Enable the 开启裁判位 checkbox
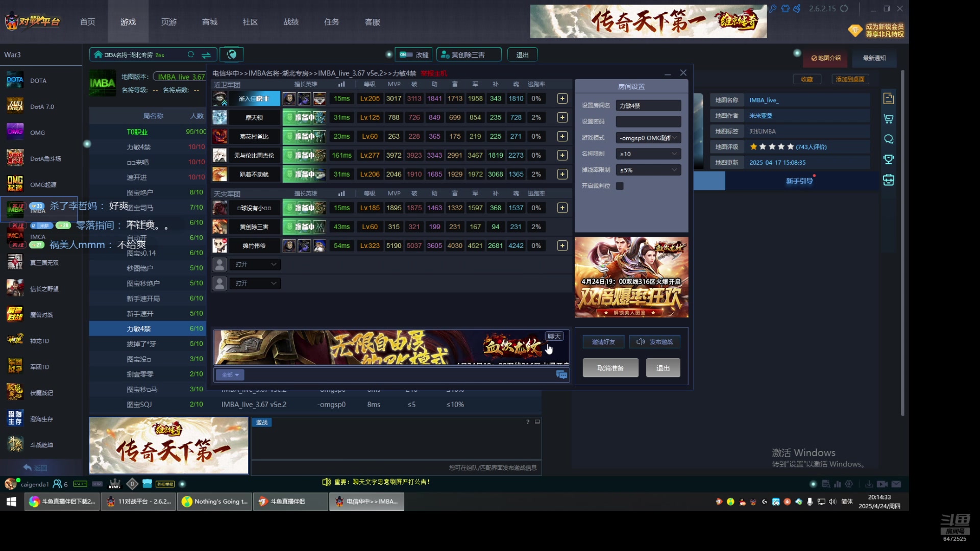980x551 pixels. click(620, 186)
